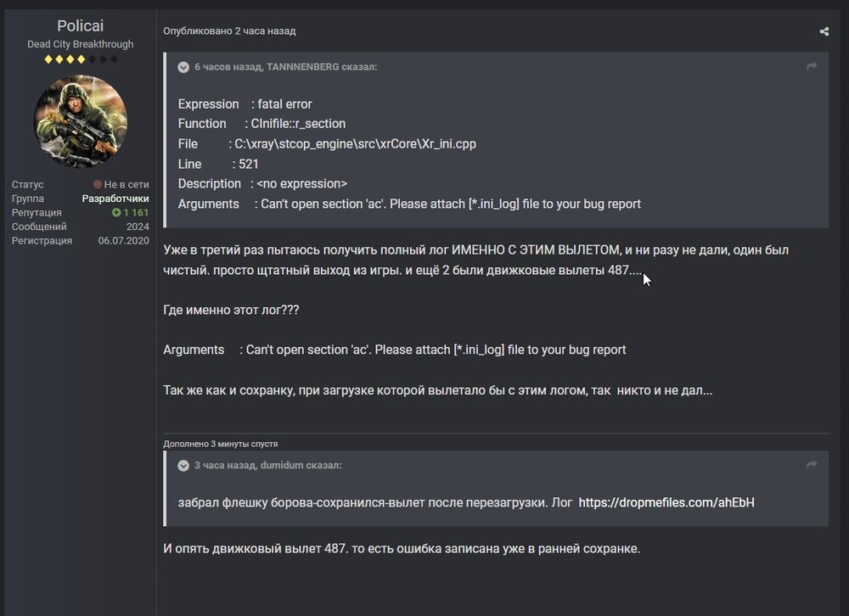Image resolution: width=849 pixels, height=616 pixels.
Task: Click the 2024 message count
Action: pos(138,227)
